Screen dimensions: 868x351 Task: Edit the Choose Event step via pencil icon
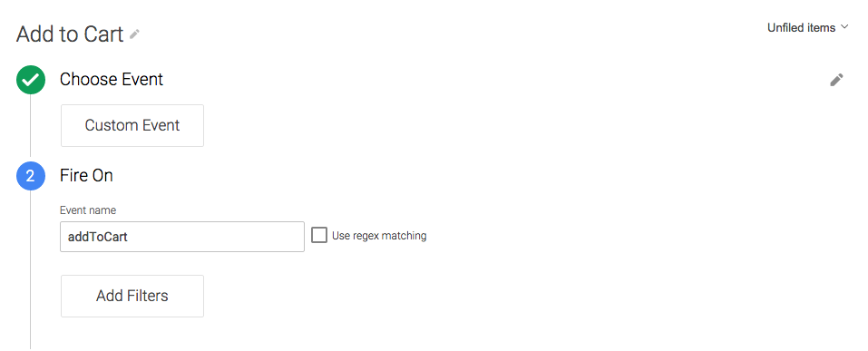[836, 80]
